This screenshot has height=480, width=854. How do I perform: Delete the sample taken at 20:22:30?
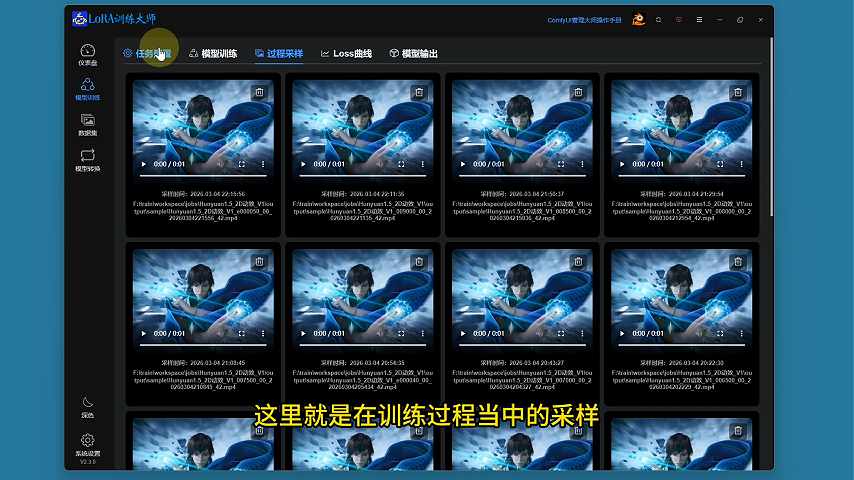(x=738, y=262)
